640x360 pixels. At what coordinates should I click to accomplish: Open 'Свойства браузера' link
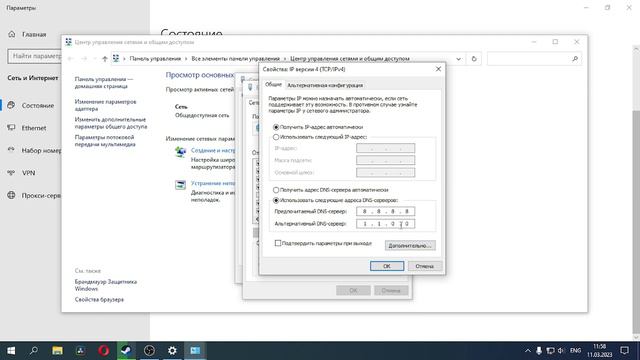[x=99, y=300]
